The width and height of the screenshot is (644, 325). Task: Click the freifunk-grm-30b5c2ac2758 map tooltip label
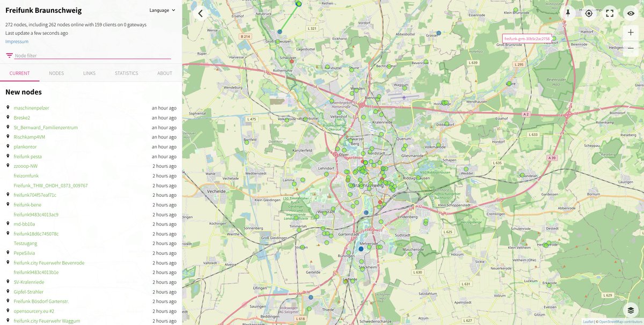tap(527, 39)
